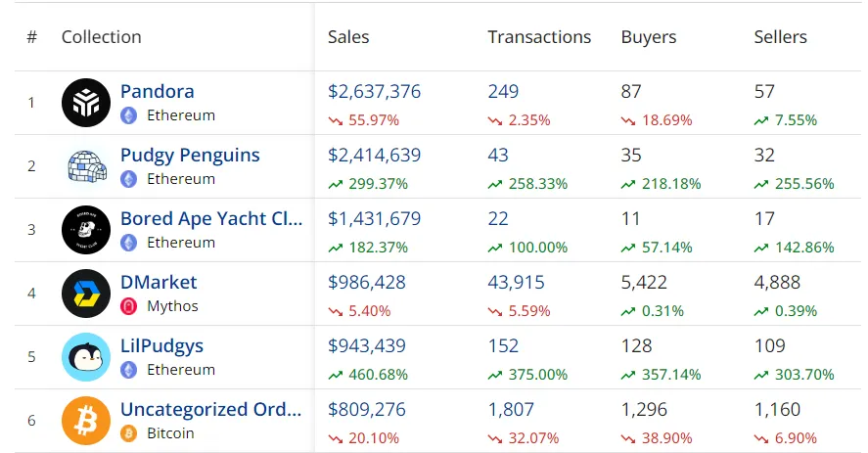This screenshot has width=868, height=453.
Task: Click the Bored Ape Yacht Club logo
Action: pyautogui.click(x=86, y=230)
